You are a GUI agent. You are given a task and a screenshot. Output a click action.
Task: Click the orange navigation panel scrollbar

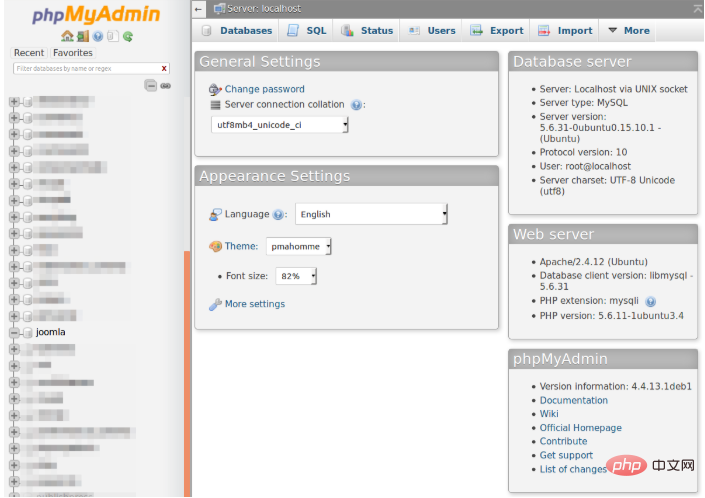pos(187,373)
